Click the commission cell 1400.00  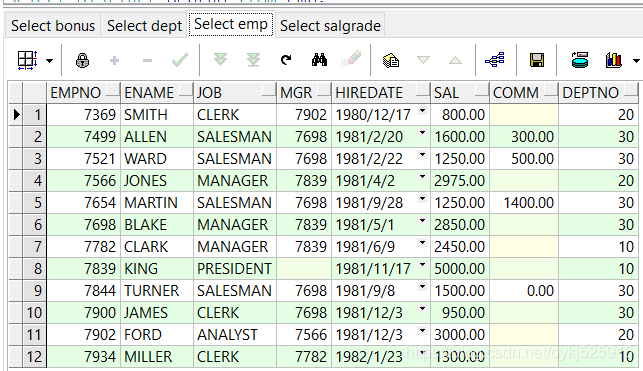tap(524, 203)
